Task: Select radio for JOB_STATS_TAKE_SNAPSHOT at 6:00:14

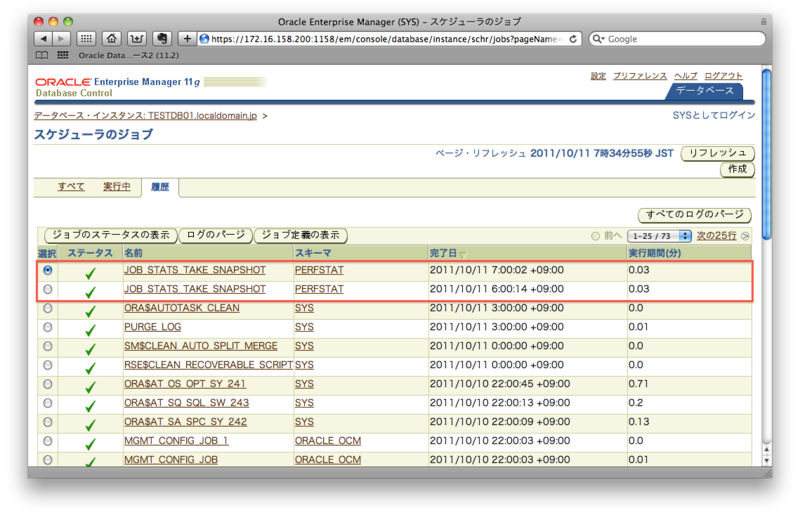Action: 47,289
